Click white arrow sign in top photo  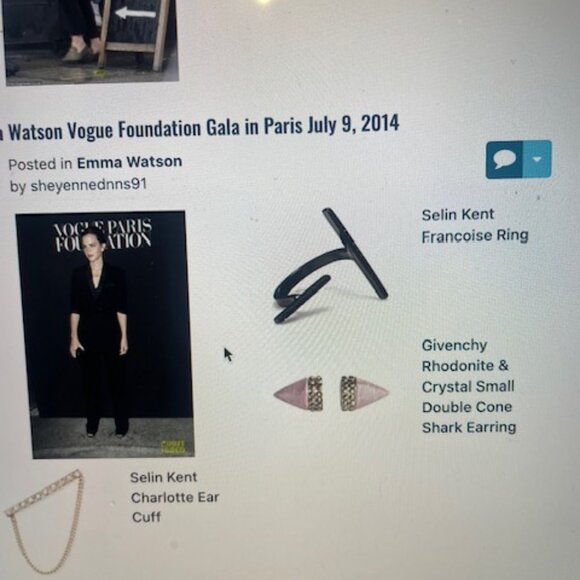pos(135,13)
